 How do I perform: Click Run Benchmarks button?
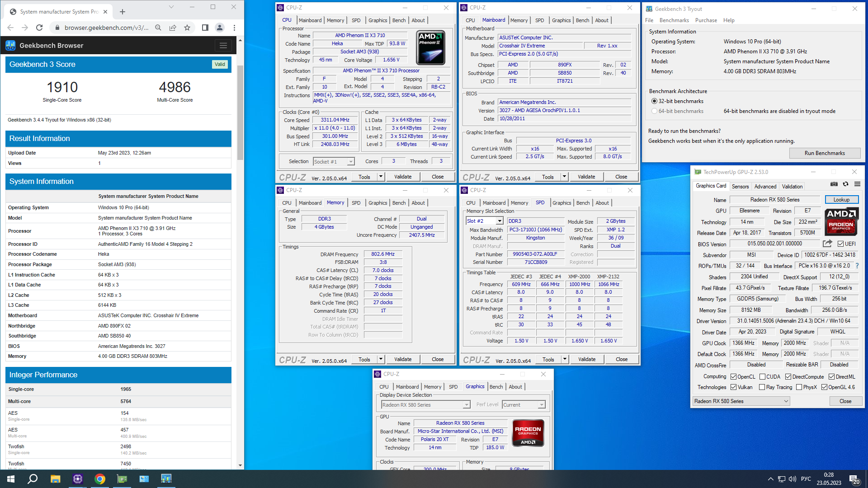tap(825, 153)
